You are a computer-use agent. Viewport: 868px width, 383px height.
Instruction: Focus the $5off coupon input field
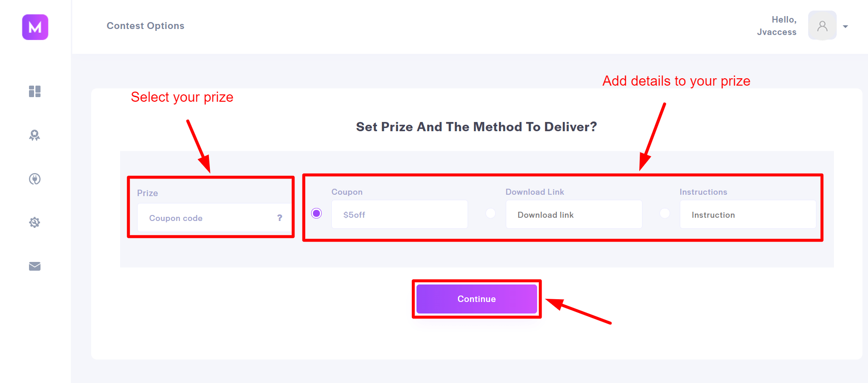399,215
